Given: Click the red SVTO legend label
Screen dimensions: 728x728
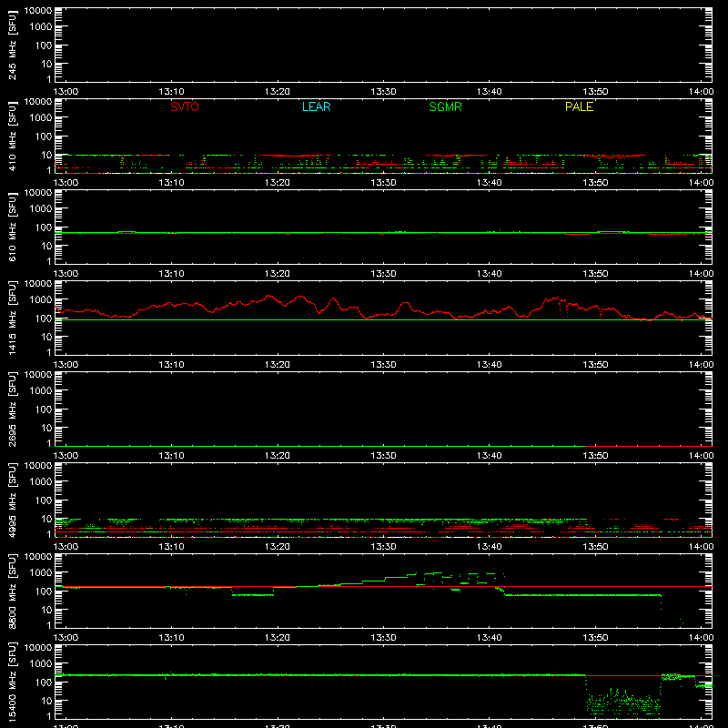Looking at the screenshot, I should pos(185,106).
